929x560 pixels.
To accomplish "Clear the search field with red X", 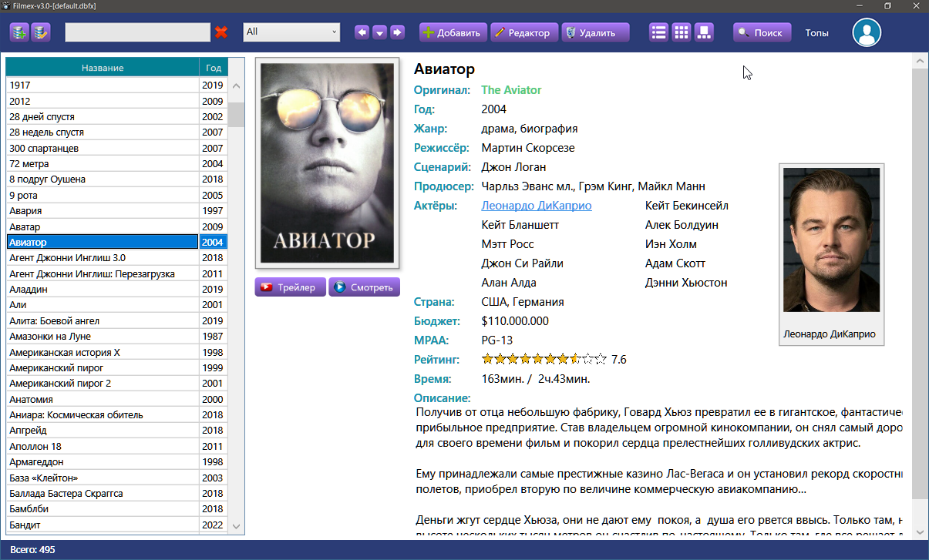I will click(x=221, y=32).
